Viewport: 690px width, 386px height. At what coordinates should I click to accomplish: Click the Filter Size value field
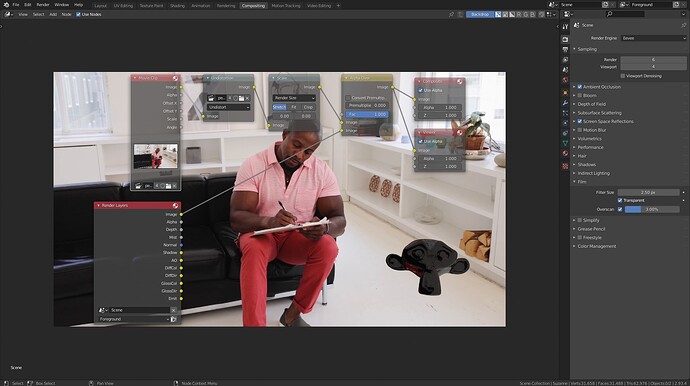tap(649, 192)
